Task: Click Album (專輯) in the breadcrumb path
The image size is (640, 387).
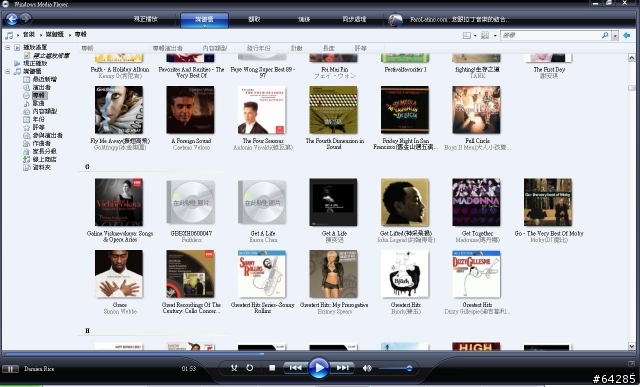Action: pos(80,35)
